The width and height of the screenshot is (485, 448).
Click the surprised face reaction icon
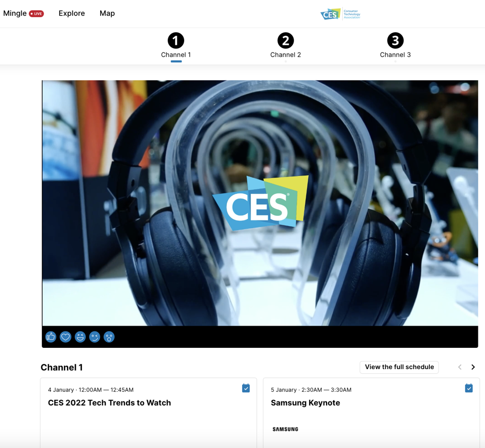[x=109, y=337]
